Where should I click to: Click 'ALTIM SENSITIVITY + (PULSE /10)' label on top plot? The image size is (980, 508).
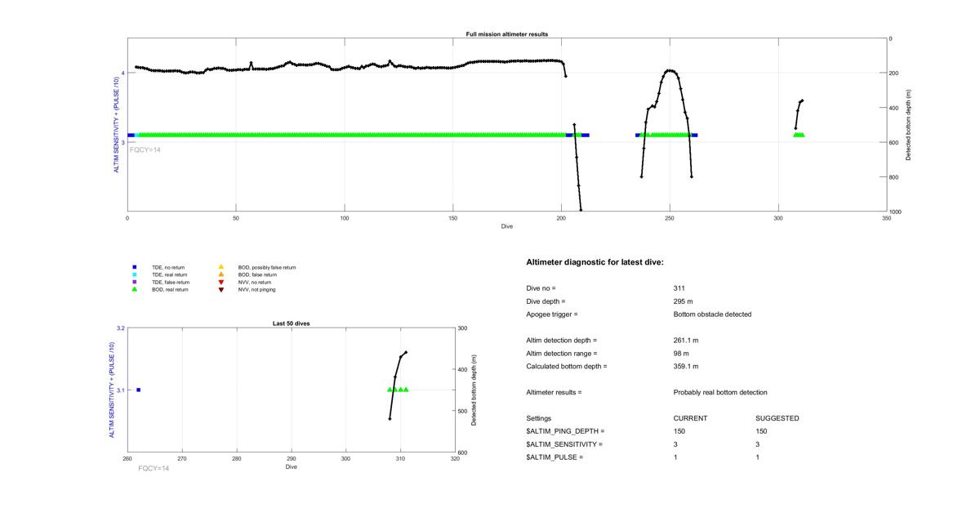pos(114,125)
